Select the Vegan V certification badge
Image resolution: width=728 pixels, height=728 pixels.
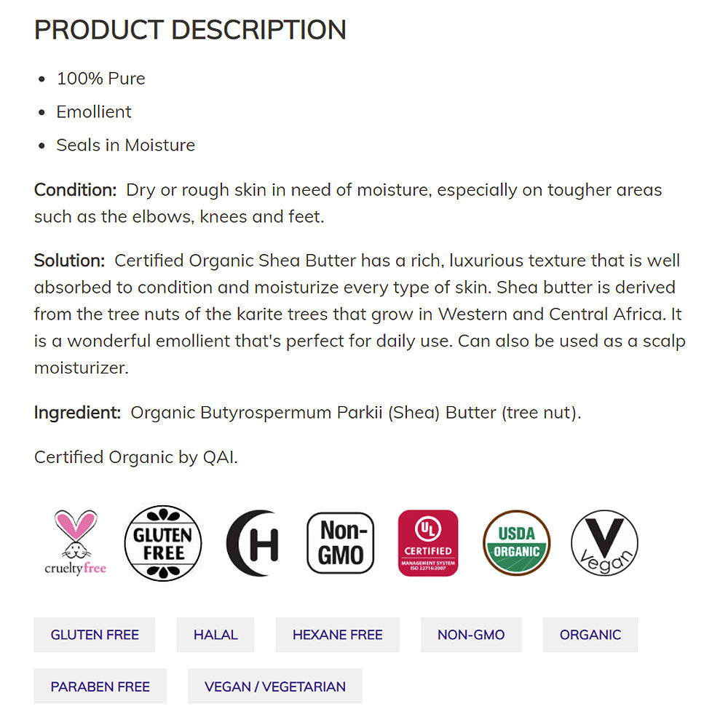click(604, 542)
